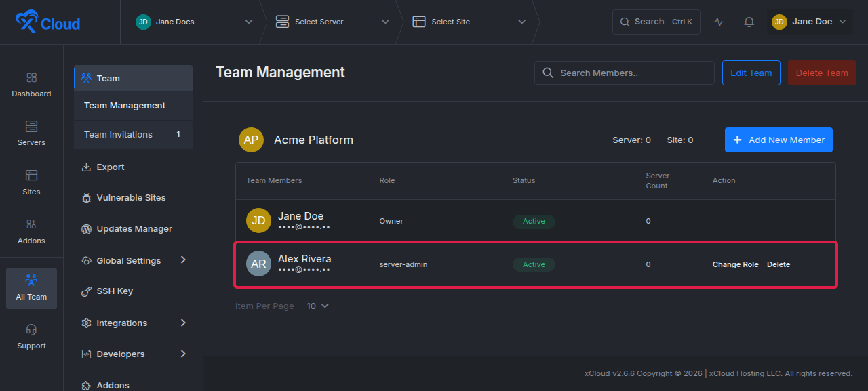Click the Acme Platform team name
This screenshot has width=868, height=391.
313,140
